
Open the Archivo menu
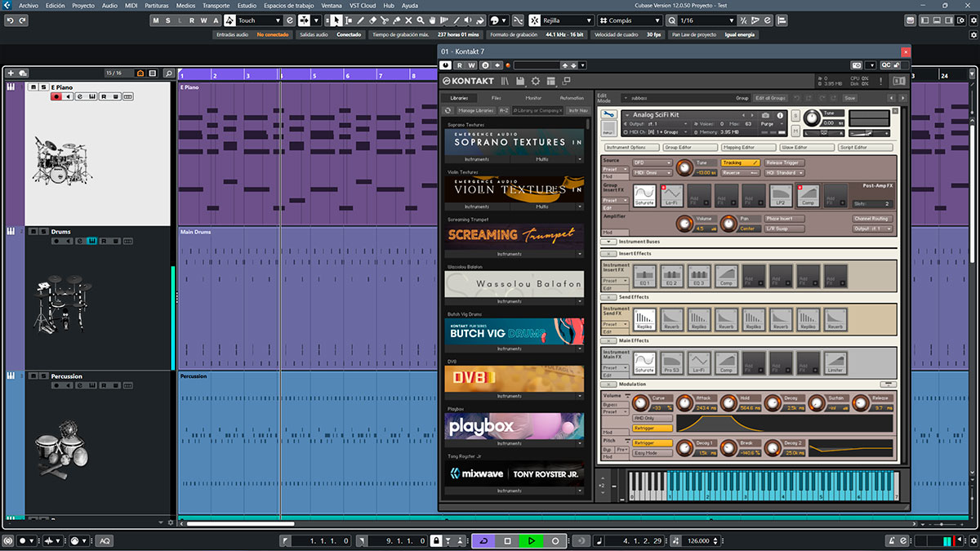[x=28, y=5]
